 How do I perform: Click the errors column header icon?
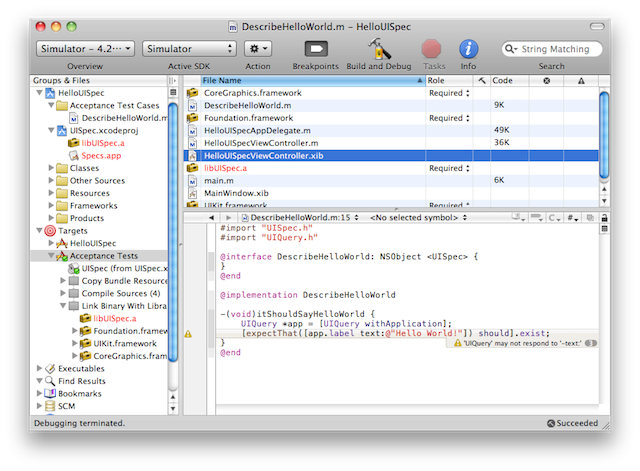(x=547, y=80)
